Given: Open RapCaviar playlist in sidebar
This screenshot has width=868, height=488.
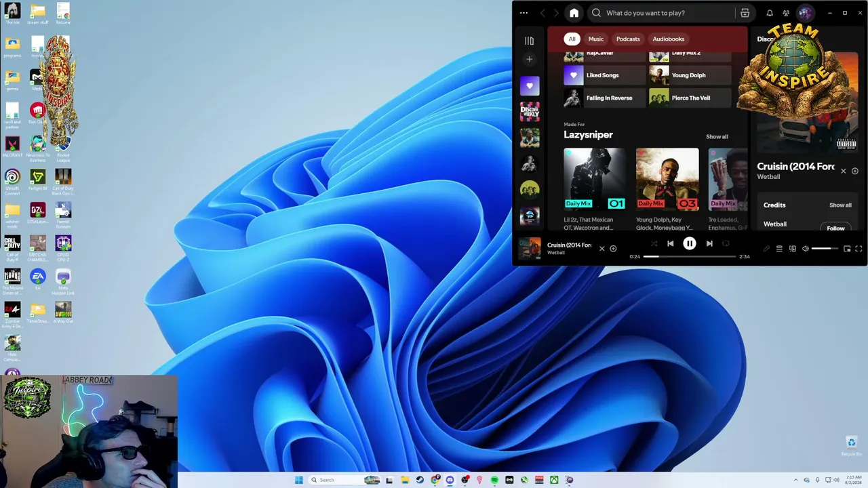Looking at the screenshot, I should click(530, 138).
